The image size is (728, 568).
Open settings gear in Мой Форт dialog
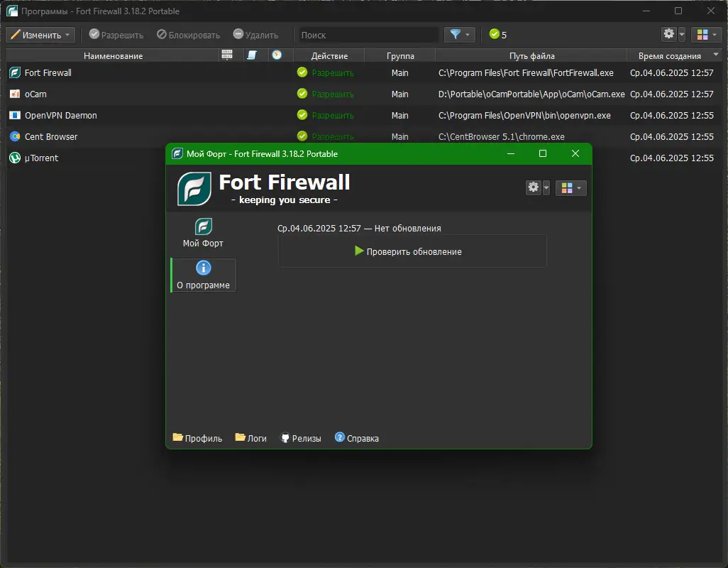[534, 187]
